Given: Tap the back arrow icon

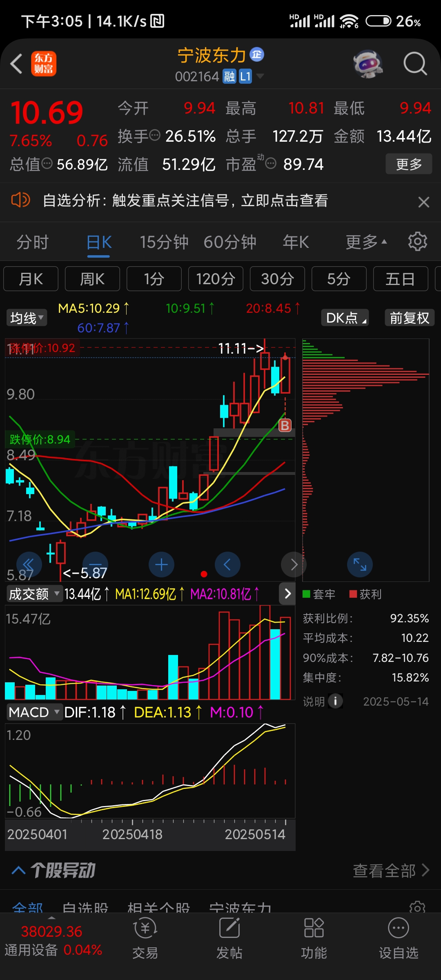Looking at the screenshot, I should tap(16, 64).
